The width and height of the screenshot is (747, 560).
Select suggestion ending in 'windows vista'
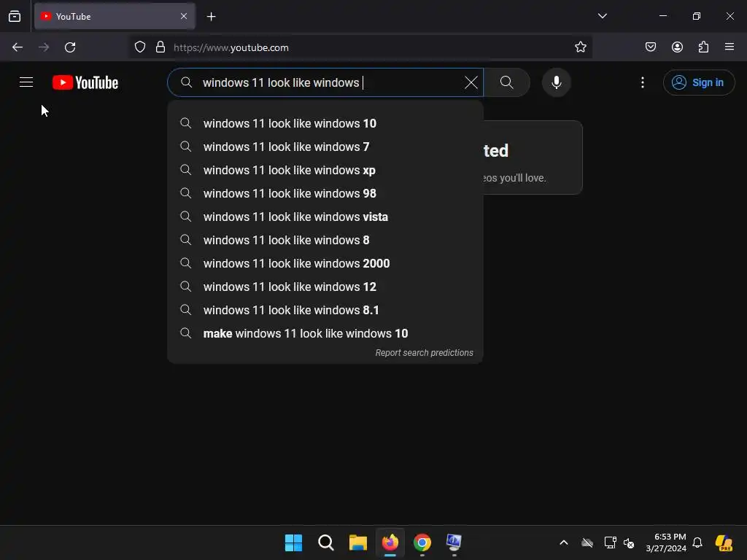coord(325,217)
